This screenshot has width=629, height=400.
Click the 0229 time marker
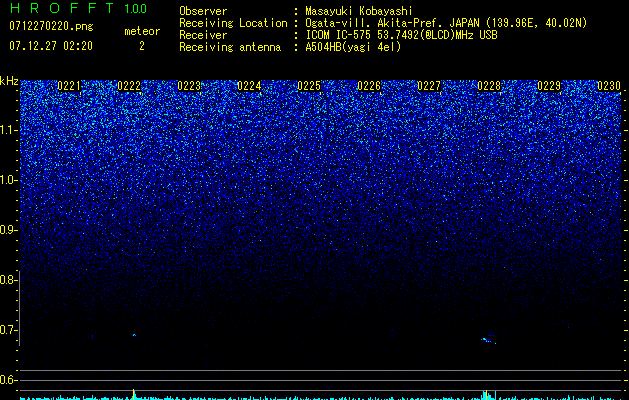(x=549, y=86)
